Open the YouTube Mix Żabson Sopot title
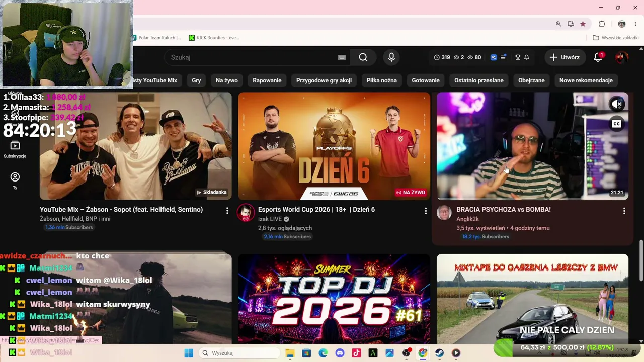 point(121,210)
